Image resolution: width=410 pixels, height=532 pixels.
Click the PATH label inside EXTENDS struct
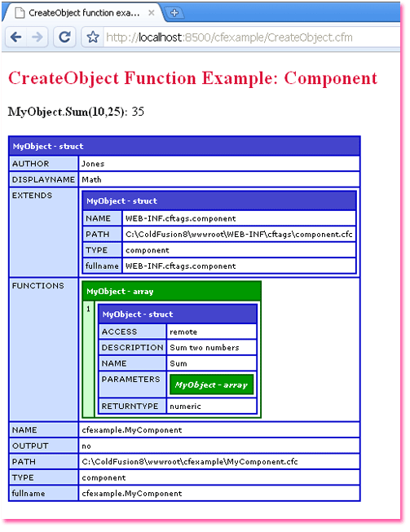[x=102, y=234]
